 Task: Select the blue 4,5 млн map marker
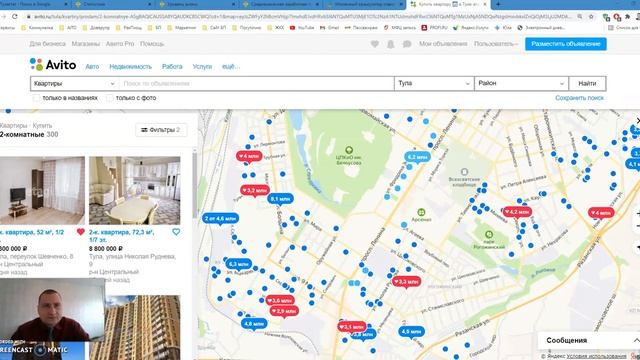point(411,331)
